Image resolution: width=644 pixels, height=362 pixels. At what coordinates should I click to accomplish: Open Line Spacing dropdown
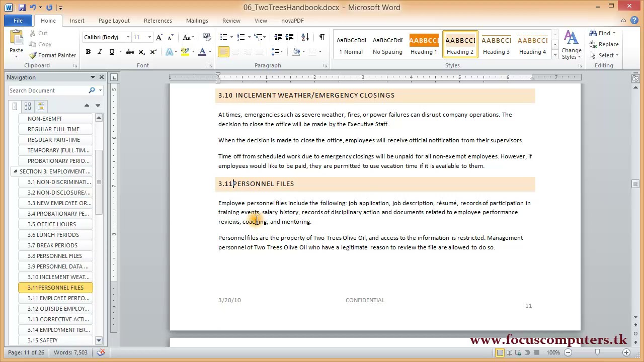[x=276, y=52]
